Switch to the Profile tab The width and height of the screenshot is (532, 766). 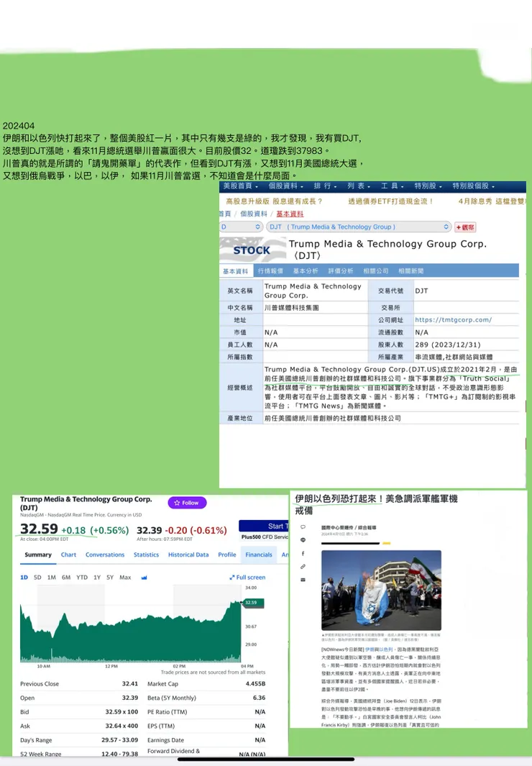[x=227, y=555]
